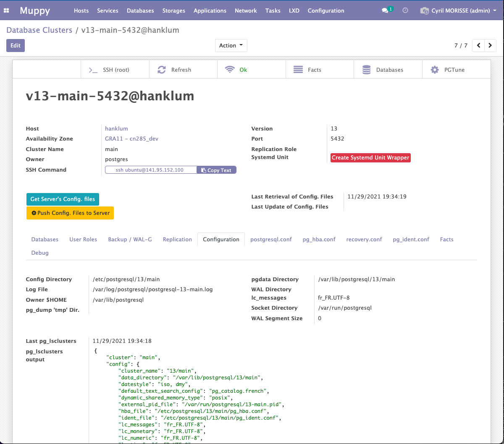This screenshot has width=504, height=444.
Task: Open the Storages menu
Action: 174,10
